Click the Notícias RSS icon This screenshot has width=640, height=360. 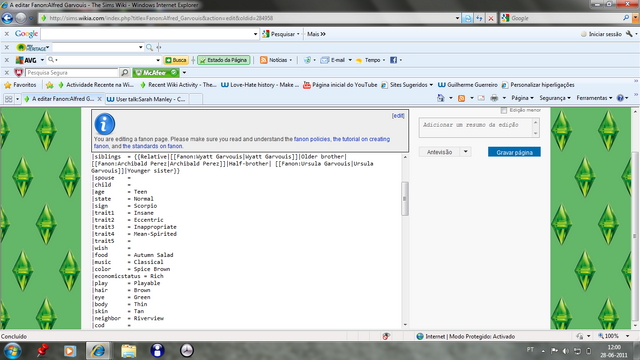tap(264, 60)
